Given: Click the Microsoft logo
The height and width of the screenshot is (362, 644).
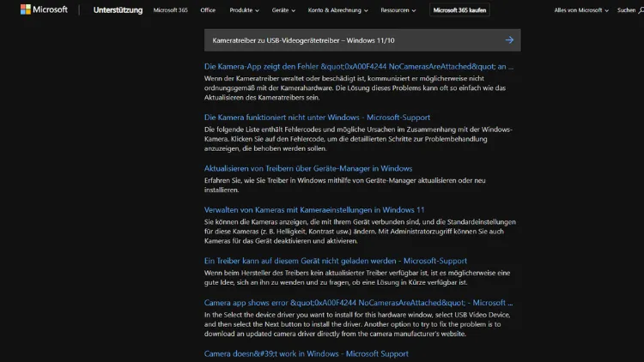Looking at the screenshot, I should 44,9.
